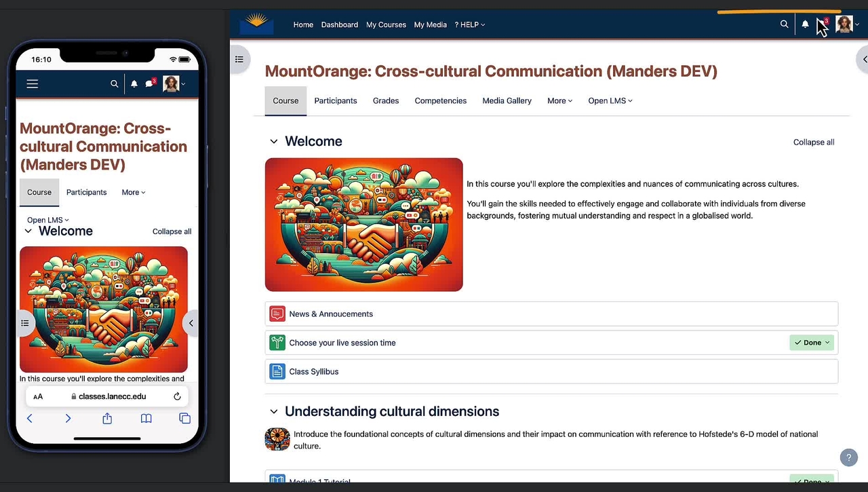Switch to Participants tab on desktop
Screen dimensions: 868x492
point(336,100)
